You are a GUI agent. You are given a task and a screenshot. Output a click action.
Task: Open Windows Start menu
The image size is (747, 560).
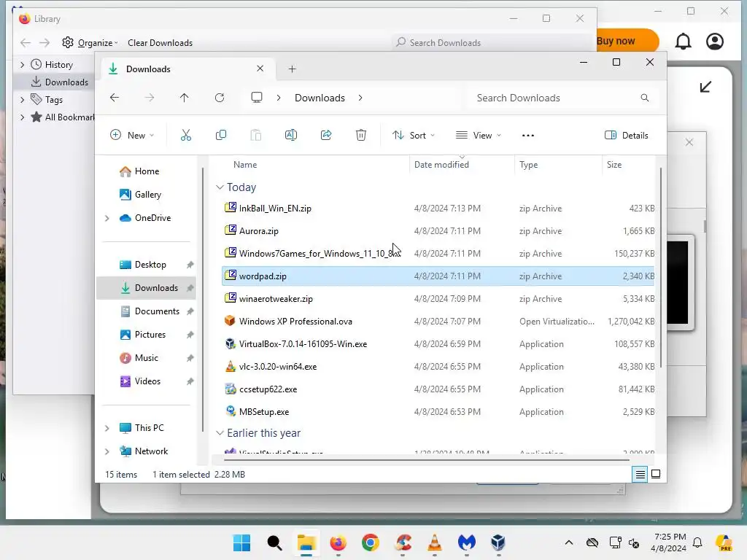coord(242,542)
